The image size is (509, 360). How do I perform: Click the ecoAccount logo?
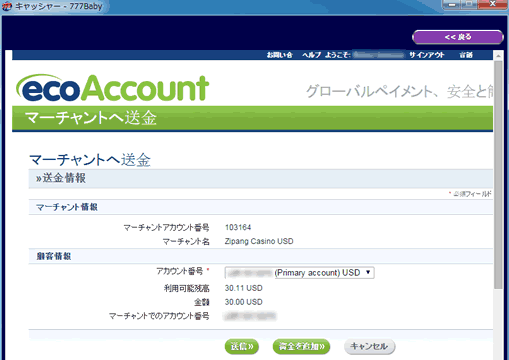coord(113,88)
